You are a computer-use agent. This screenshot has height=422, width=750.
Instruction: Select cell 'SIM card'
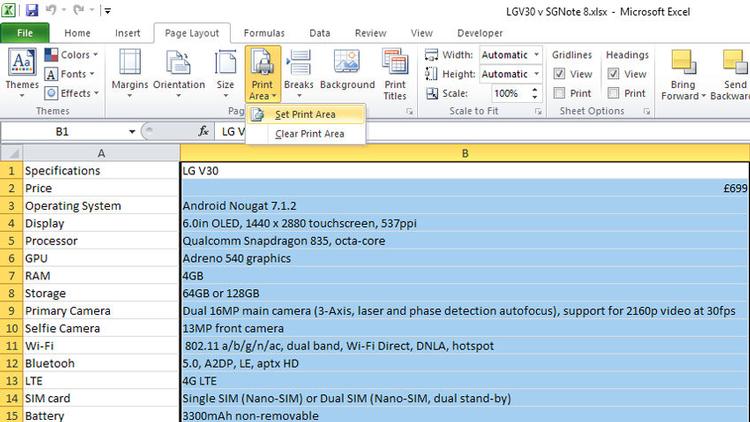[101, 398]
